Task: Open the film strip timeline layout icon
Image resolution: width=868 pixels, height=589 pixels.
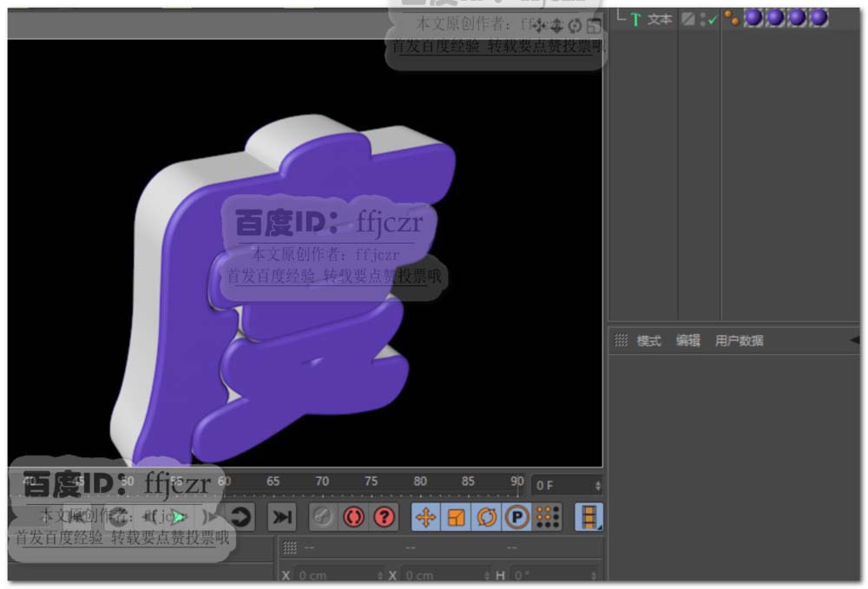Action: 589,518
